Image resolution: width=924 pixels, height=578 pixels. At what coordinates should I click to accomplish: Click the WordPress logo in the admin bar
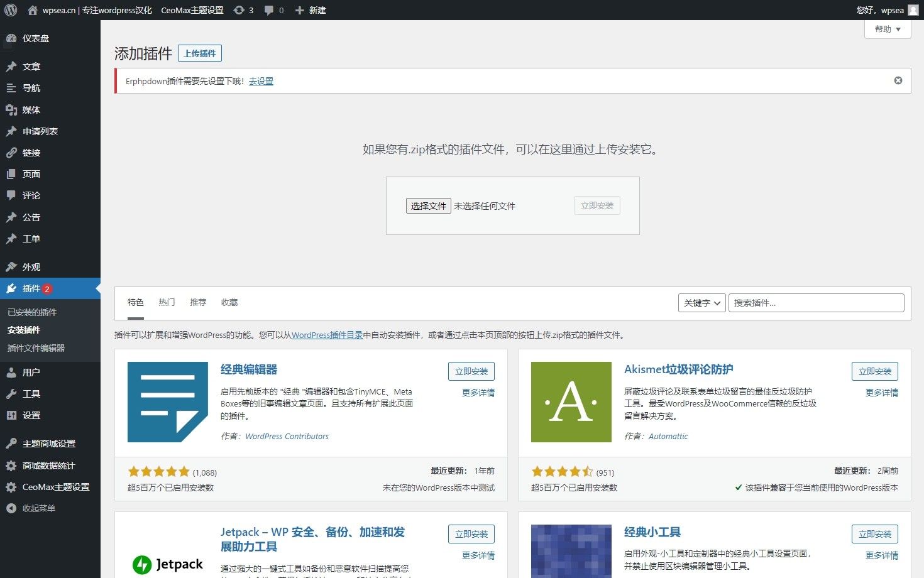[x=10, y=10]
